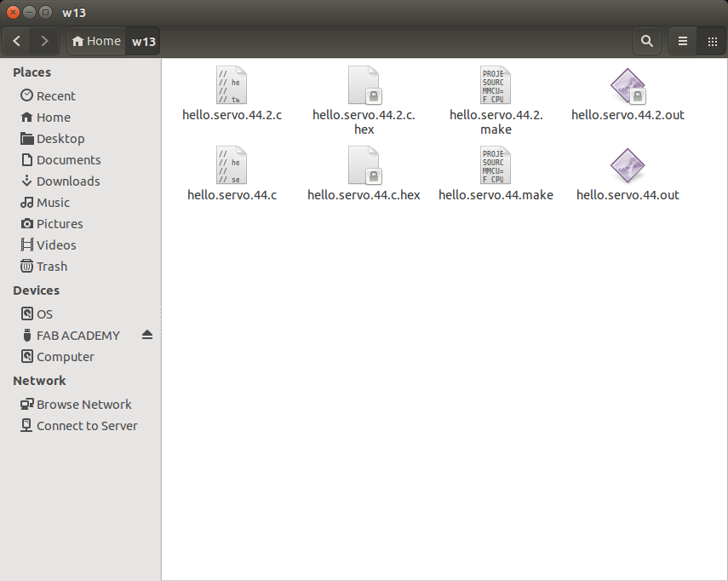The image size is (728, 581).
Task: Open Downloads in the sidebar
Action: (80, 181)
